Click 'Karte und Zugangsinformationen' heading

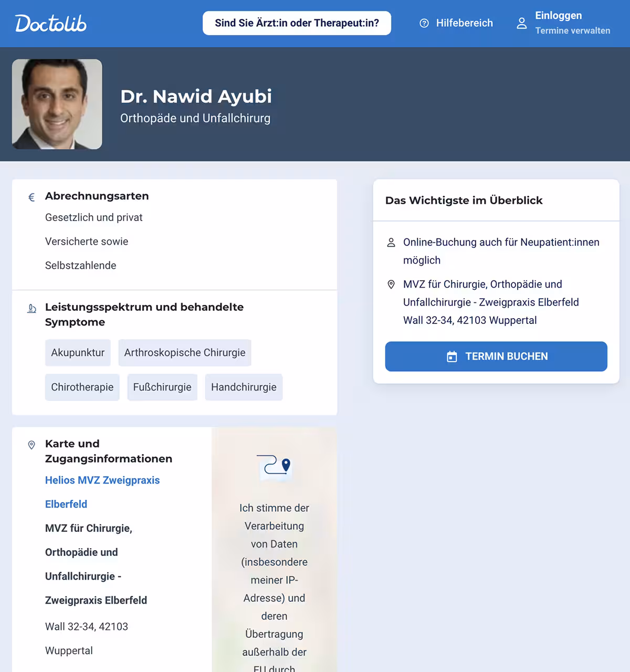pos(109,451)
